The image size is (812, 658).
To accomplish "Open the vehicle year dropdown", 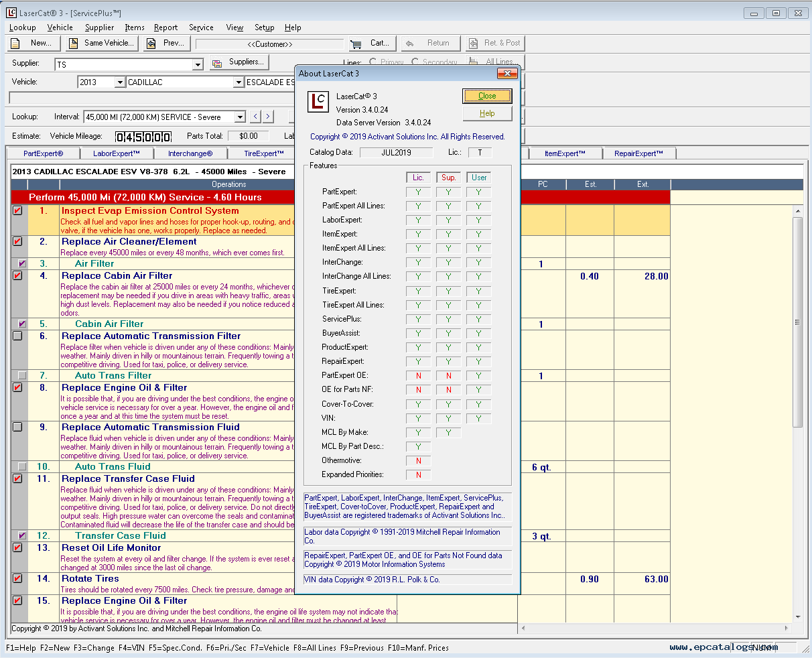I will 120,82.
